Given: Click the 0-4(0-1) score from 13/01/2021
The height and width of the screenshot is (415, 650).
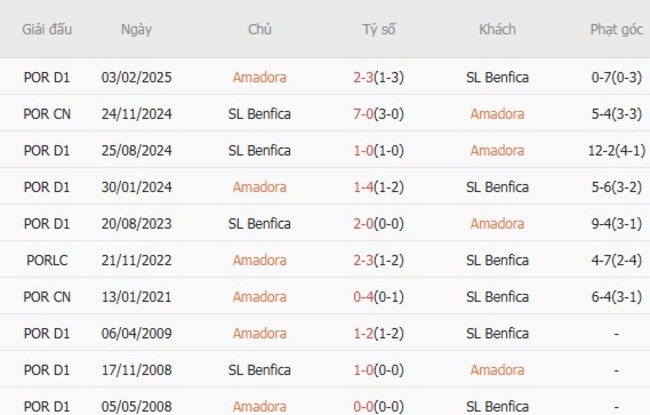Looking at the screenshot, I should coord(379,297).
